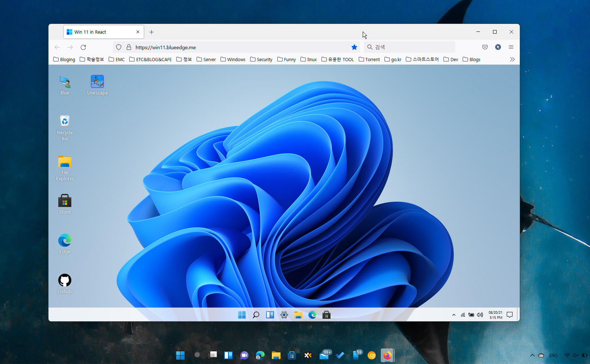
Task: Open the Blue desktop shortcut
Action: [65, 85]
